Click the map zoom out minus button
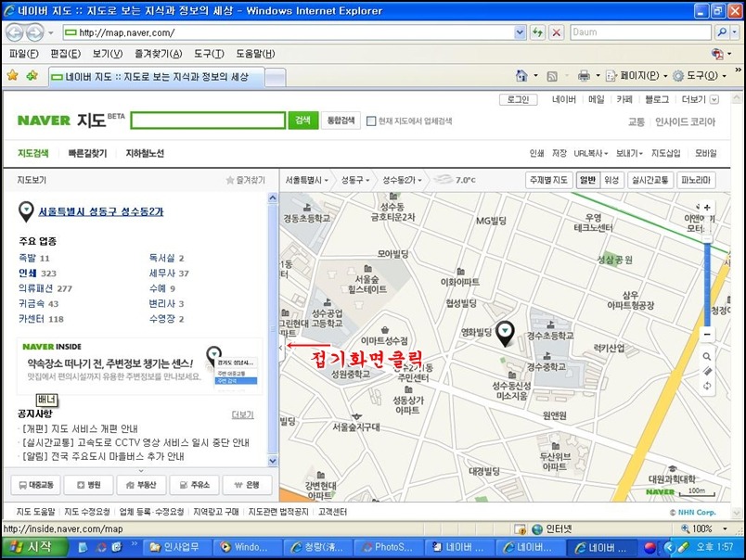 707,334
